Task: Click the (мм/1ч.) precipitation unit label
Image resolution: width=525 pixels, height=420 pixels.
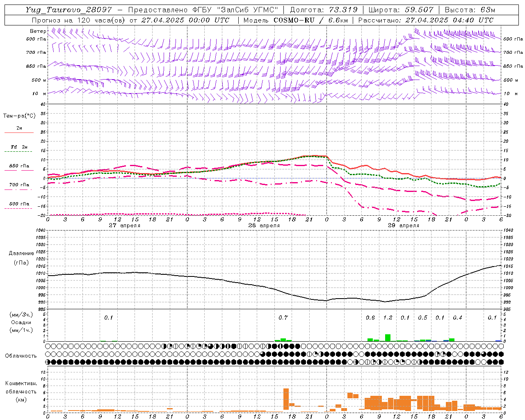Action: pyautogui.click(x=21, y=331)
